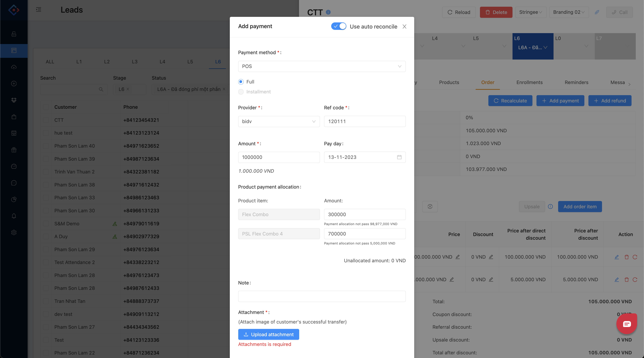The width and height of the screenshot is (644, 358).
Task: Select the L3 leads tab
Action: tap(135, 62)
